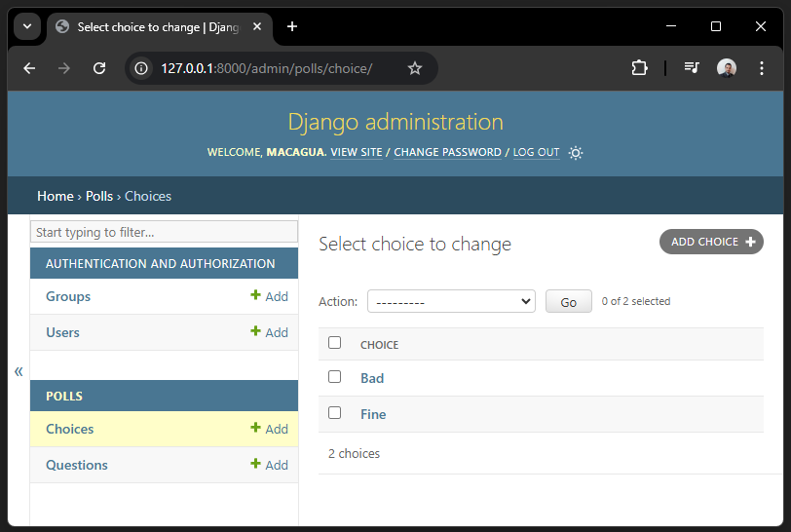Image resolution: width=791 pixels, height=532 pixels.
Task: View site information icon in address bar
Action: [141, 68]
